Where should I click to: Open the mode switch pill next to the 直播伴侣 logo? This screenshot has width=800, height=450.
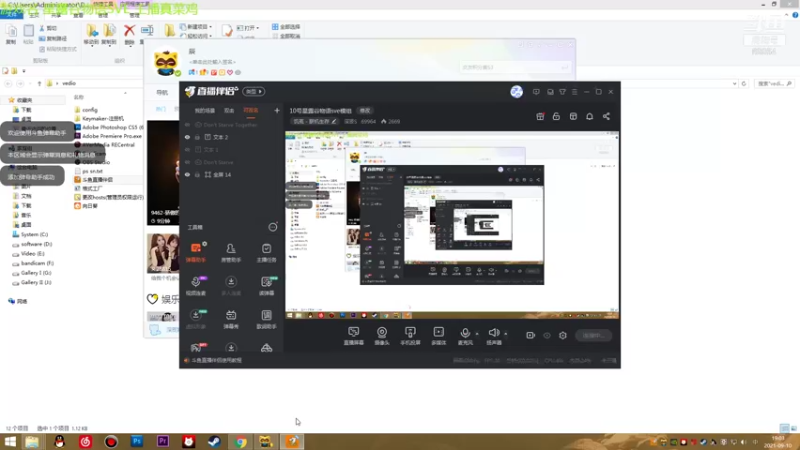(x=254, y=91)
